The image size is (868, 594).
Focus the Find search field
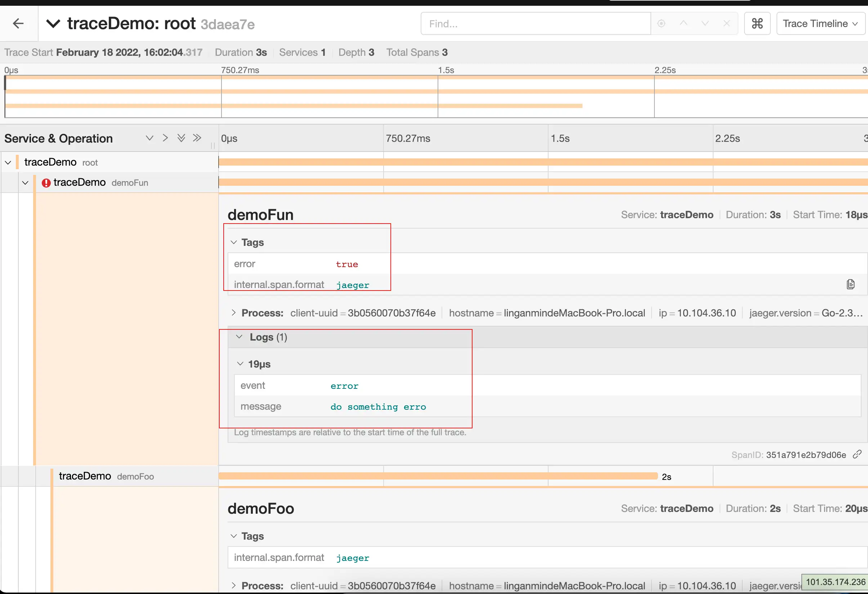[535, 23]
